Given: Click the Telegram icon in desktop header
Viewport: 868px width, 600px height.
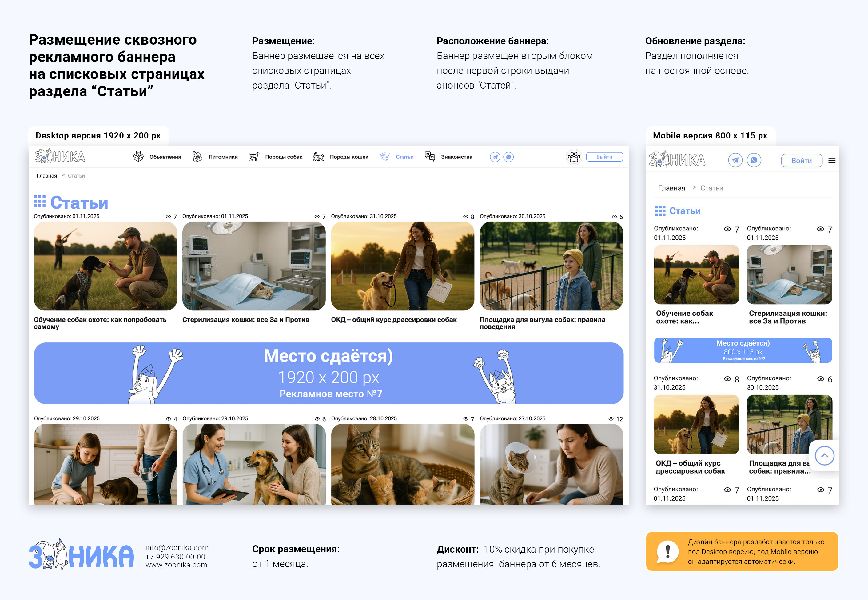Looking at the screenshot, I should 495,157.
